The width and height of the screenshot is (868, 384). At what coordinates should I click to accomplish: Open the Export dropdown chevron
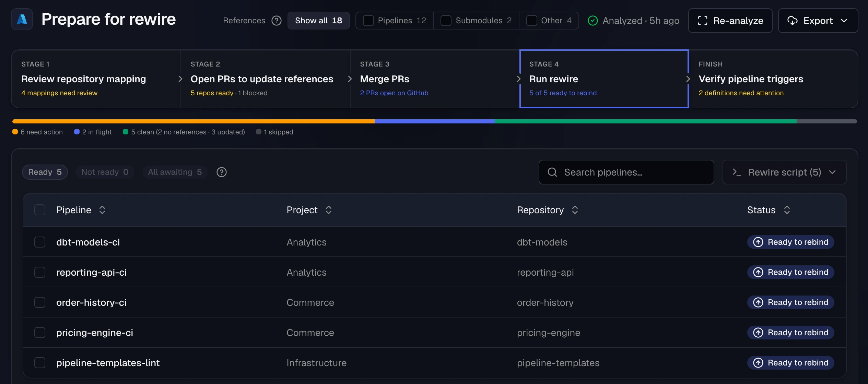(844, 21)
